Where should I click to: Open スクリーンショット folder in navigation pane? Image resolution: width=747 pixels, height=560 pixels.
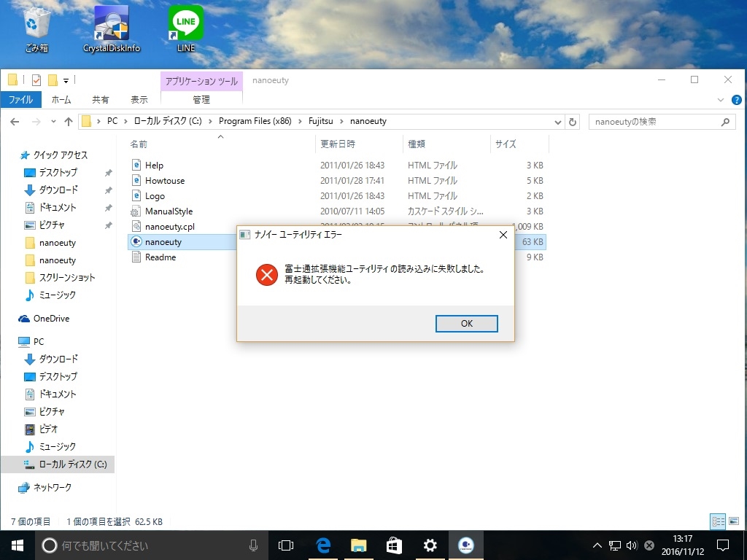[66, 278]
